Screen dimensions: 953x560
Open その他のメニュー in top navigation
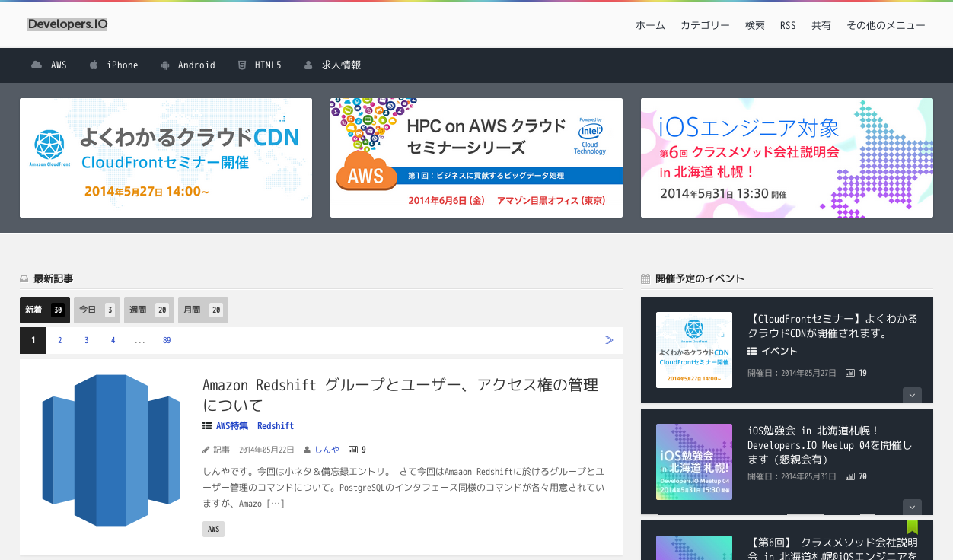coord(886,25)
